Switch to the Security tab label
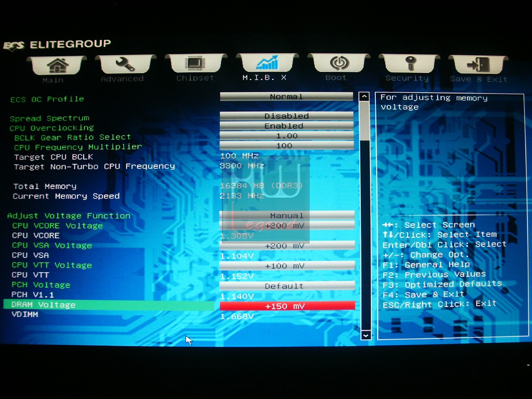The image size is (532, 399). [407, 78]
